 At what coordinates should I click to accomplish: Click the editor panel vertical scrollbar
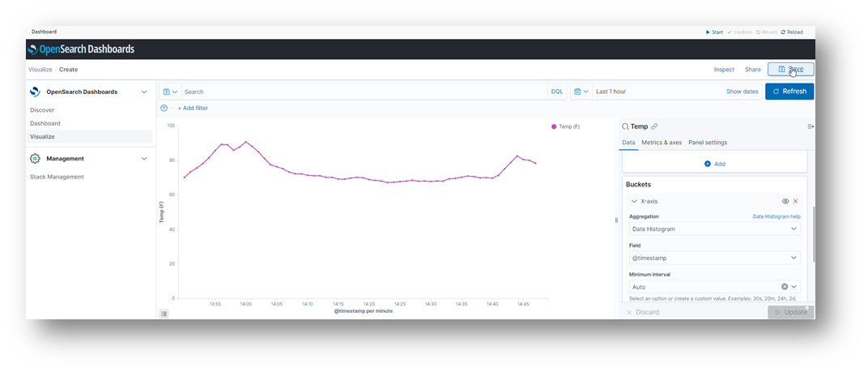coord(813,234)
